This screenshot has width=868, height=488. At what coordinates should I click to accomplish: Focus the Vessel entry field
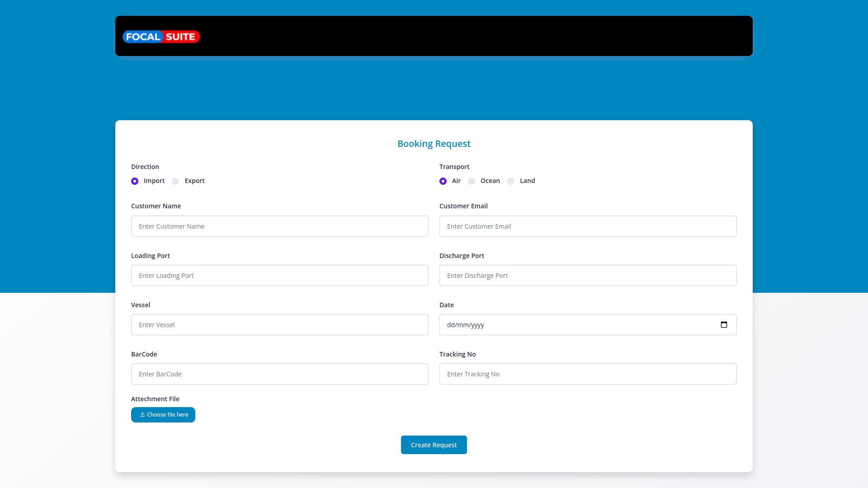tap(279, 324)
